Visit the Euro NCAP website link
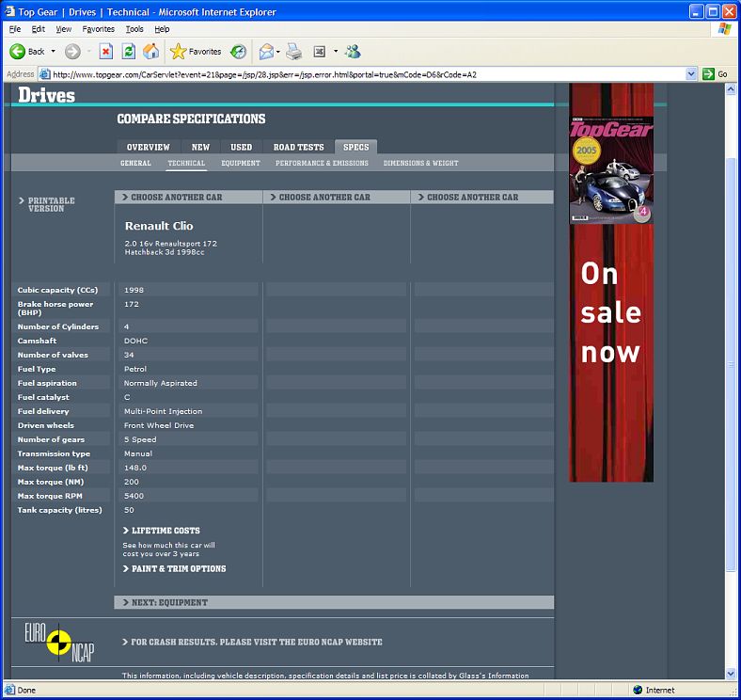The height and width of the screenshot is (700, 741). click(x=252, y=642)
